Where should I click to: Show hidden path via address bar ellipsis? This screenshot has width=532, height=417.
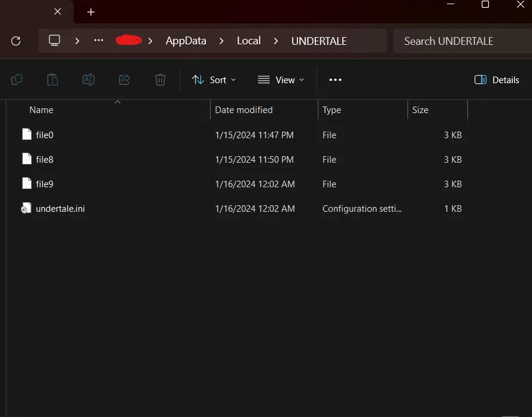(99, 40)
